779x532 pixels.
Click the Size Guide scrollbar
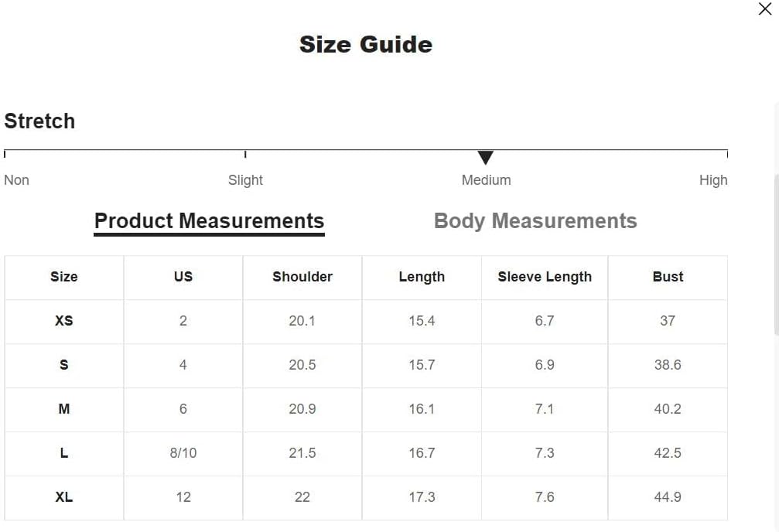pos(775,255)
